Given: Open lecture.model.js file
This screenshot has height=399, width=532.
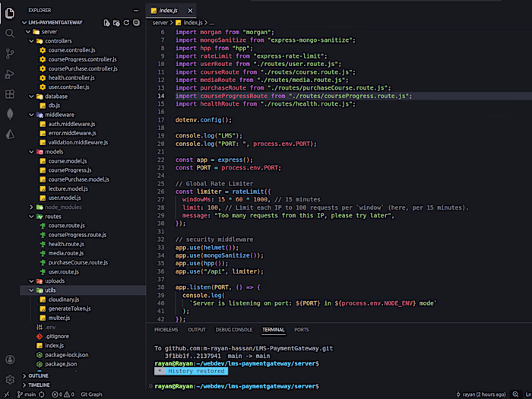Looking at the screenshot, I should (68, 188).
